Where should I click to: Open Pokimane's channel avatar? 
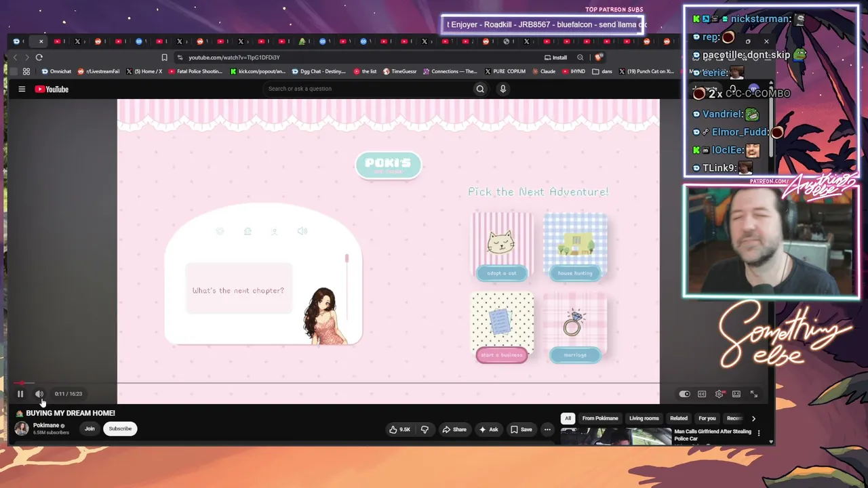[22, 428]
